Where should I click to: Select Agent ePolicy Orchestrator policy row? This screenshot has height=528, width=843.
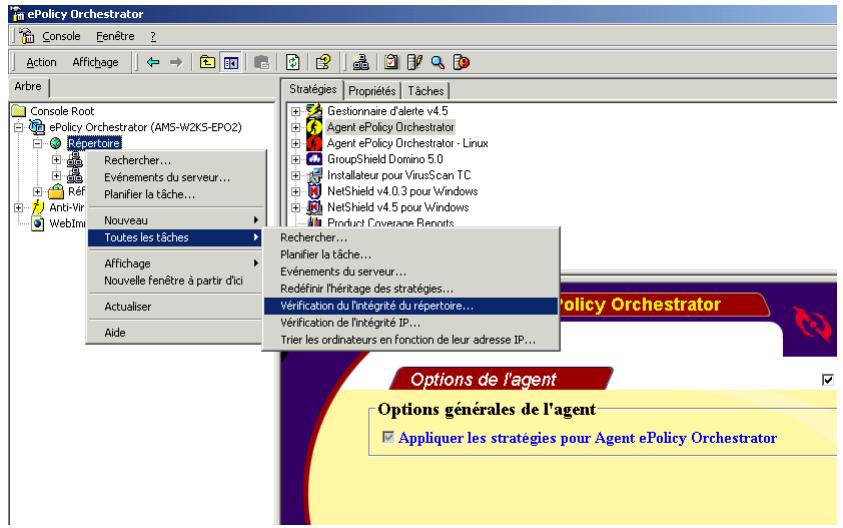390,127
